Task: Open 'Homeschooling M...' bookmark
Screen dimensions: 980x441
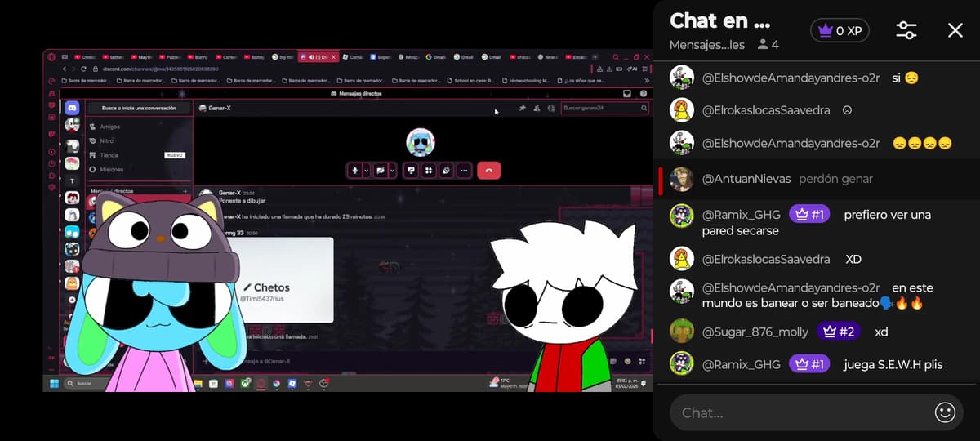Action: click(x=527, y=81)
